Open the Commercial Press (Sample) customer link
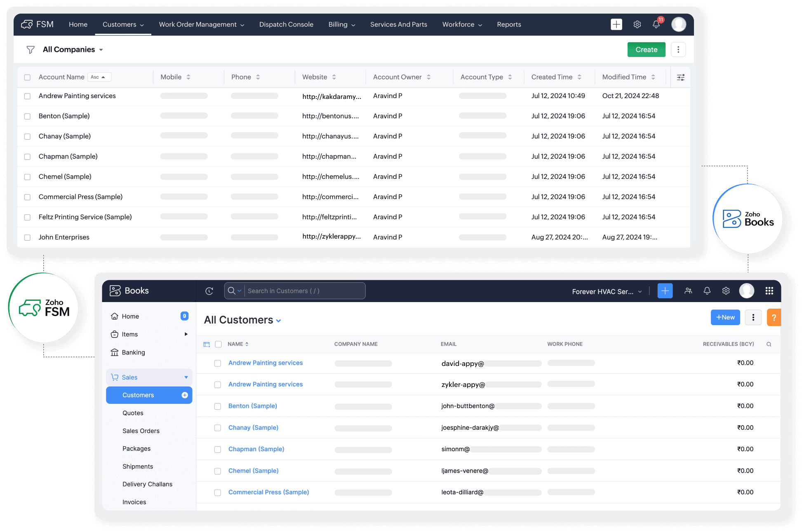The image size is (802, 532). [x=268, y=492]
